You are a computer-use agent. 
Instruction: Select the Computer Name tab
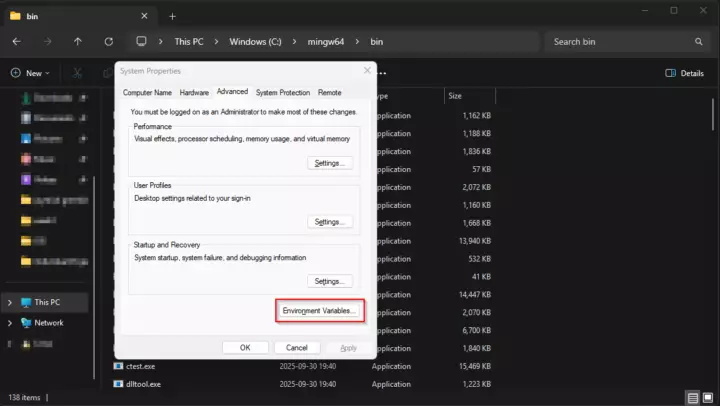(x=148, y=92)
